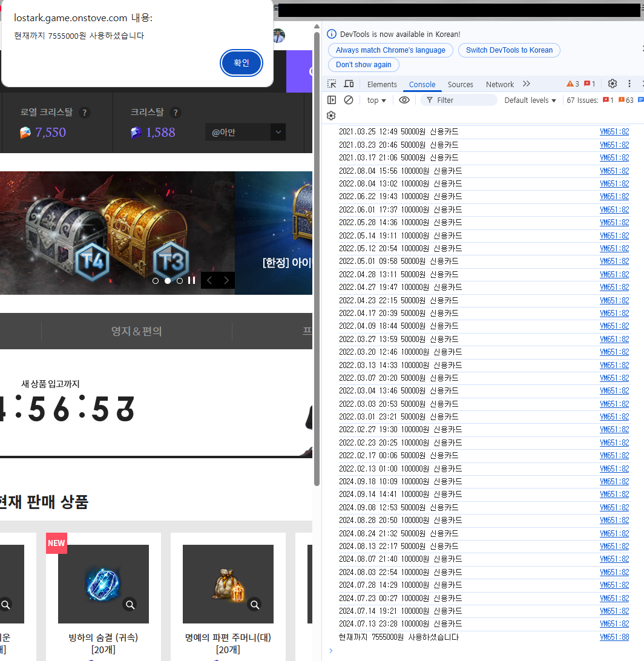This screenshot has width=644, height=661.
Task: Click the user profile avatar icon
Action: (279, 36)
